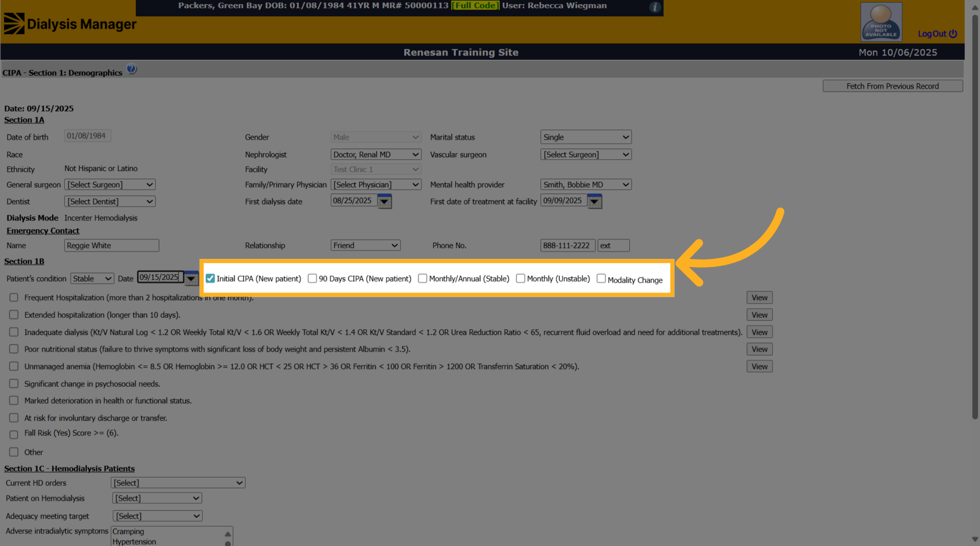Open First date of treatment calendar picker
Screen dimensions: 980x546
[595, 201]
